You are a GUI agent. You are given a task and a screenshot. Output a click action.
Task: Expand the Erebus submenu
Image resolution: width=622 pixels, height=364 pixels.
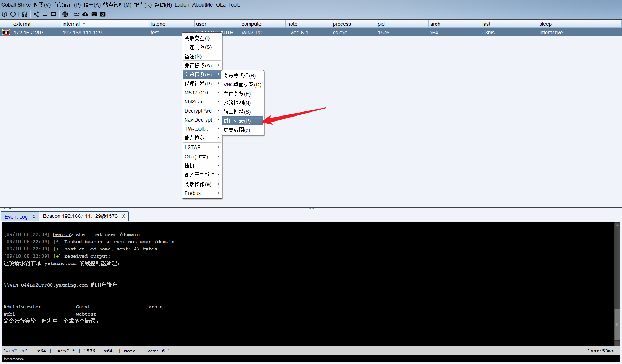pyautogui.click(x=202, y=193)
